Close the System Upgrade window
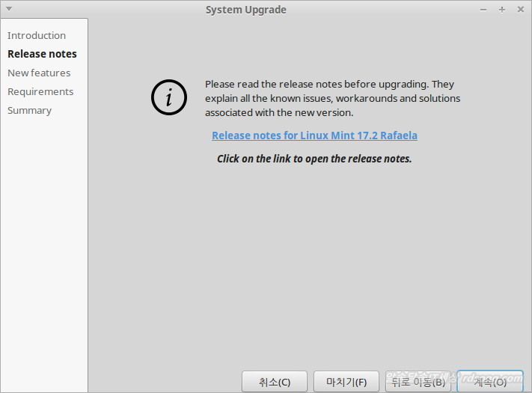 (519, 10)
